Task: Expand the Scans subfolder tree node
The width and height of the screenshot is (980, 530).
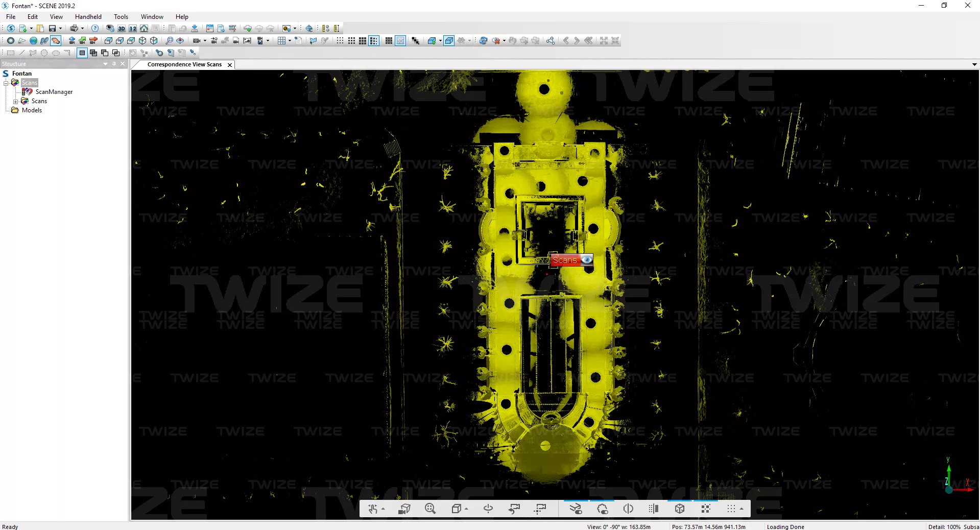Action: (x=15, y=102)
